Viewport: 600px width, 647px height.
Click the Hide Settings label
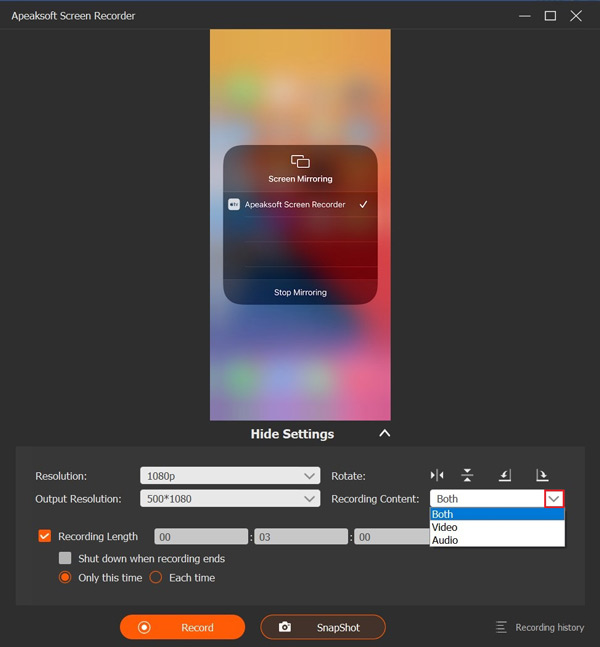click(x=292, y=434)
